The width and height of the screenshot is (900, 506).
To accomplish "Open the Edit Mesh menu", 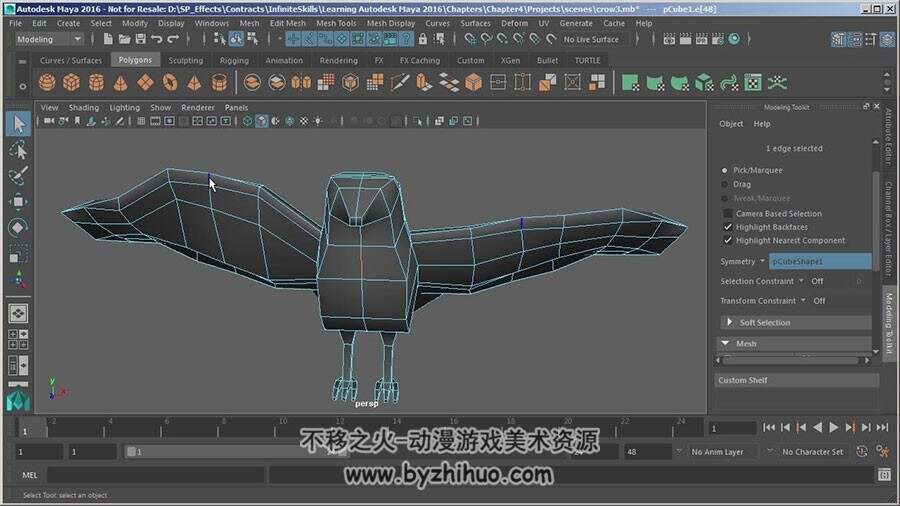I will [288, 24].
